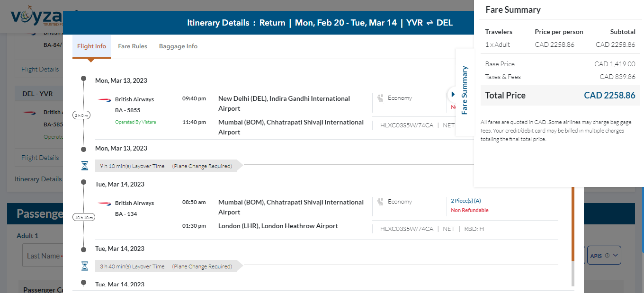The height and width of the screenshot is (293, 644).
Task: Collapse the Fare Summary panel with the arrow
Action: [x=453, y=94]
